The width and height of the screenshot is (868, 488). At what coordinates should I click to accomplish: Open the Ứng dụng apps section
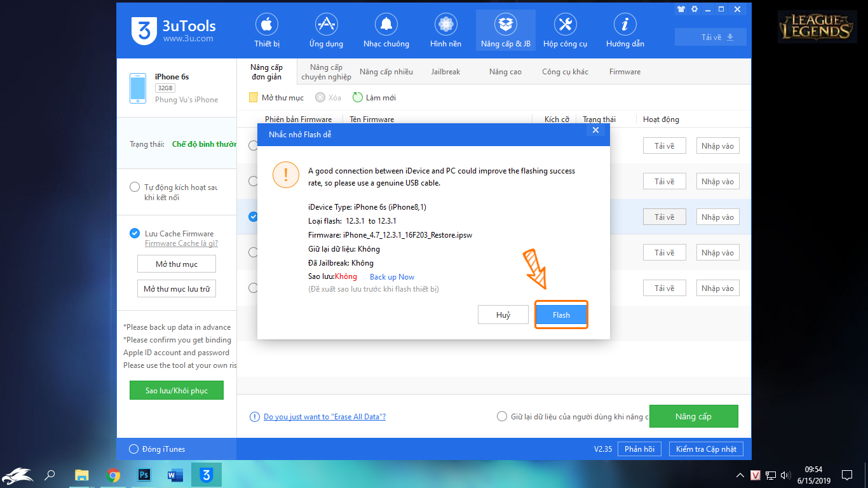[x=326, y=31]
